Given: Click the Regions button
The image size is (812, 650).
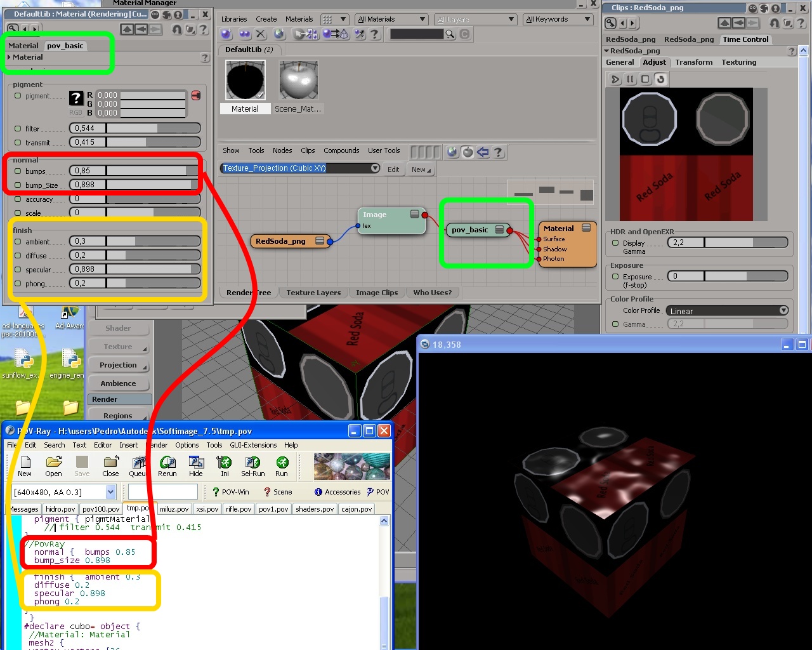Looking at the screenshot, I should click(118, 416).
